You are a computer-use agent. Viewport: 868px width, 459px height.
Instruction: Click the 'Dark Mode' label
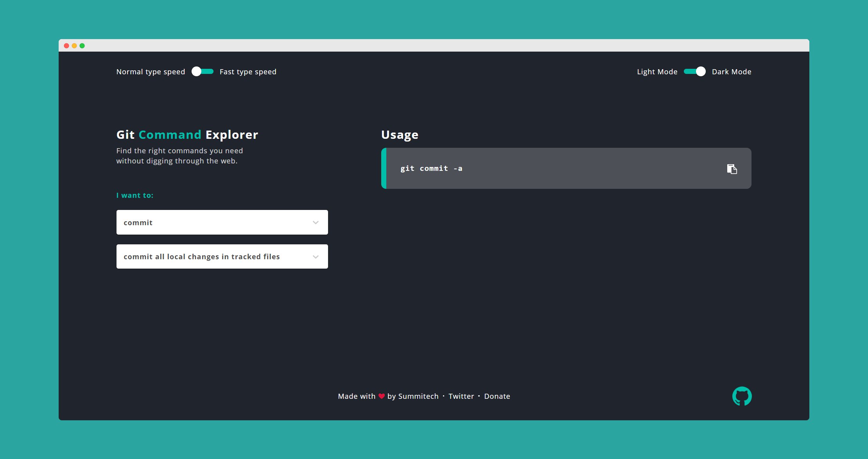coord(732,72)
